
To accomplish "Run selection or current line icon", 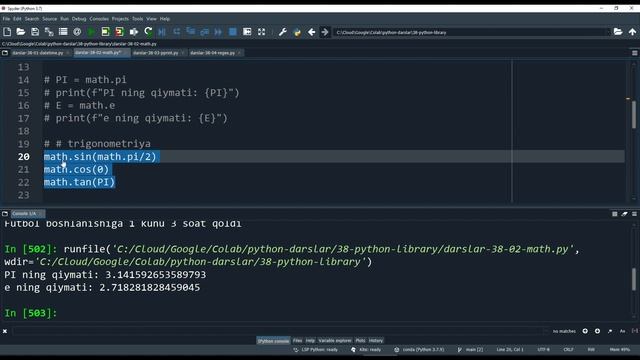I will (x=133, y=32).
